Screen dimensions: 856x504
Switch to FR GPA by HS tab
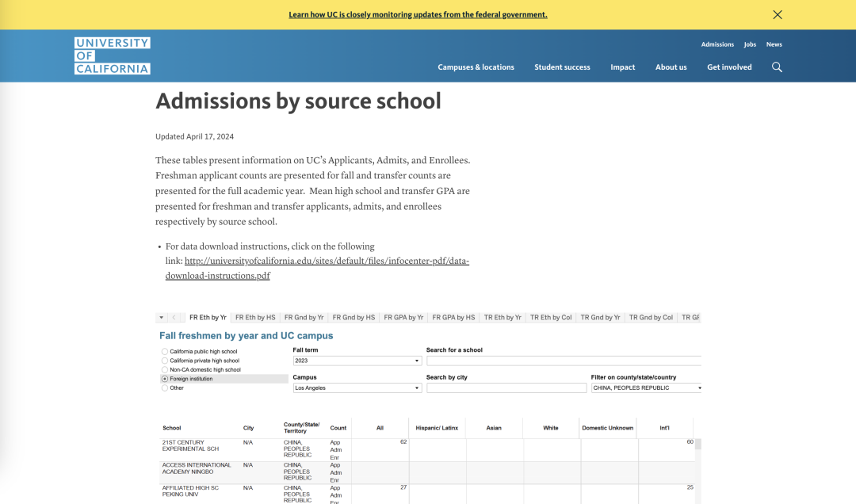click(453, 317)
